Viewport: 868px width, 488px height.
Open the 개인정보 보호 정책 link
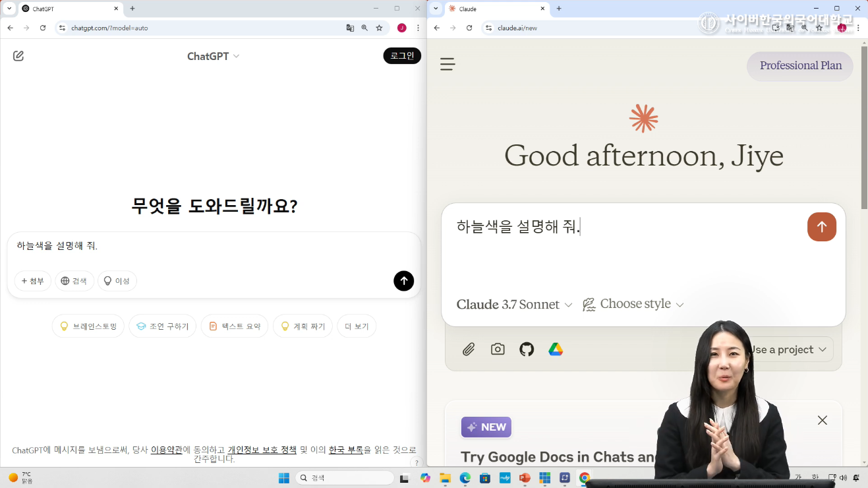(x=262, y=450)
